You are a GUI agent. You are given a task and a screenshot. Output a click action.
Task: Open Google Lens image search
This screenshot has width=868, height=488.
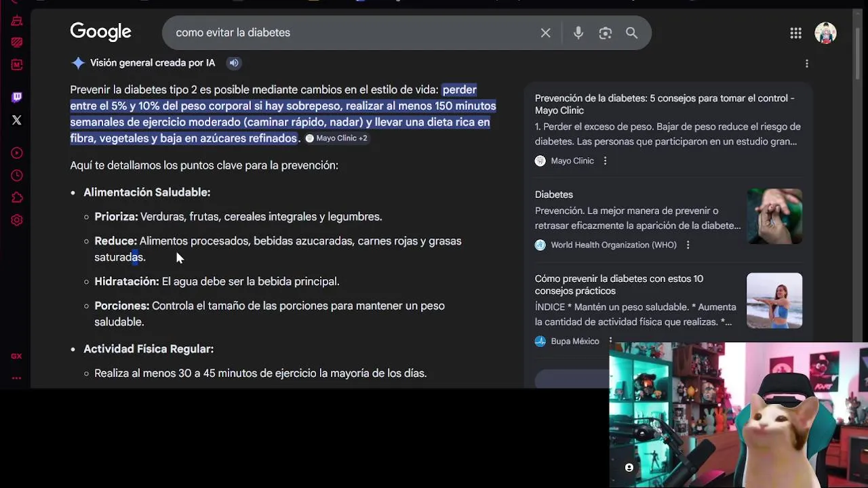tap(605, 33)
